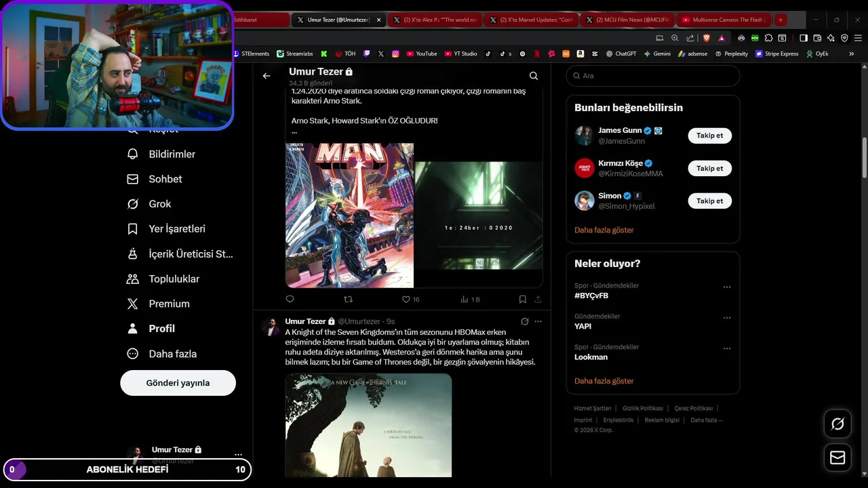Viewport: 868px width, 488px height.
Task: Open Sohbet messages in sidebar
Action: click(x=155, y=179)
